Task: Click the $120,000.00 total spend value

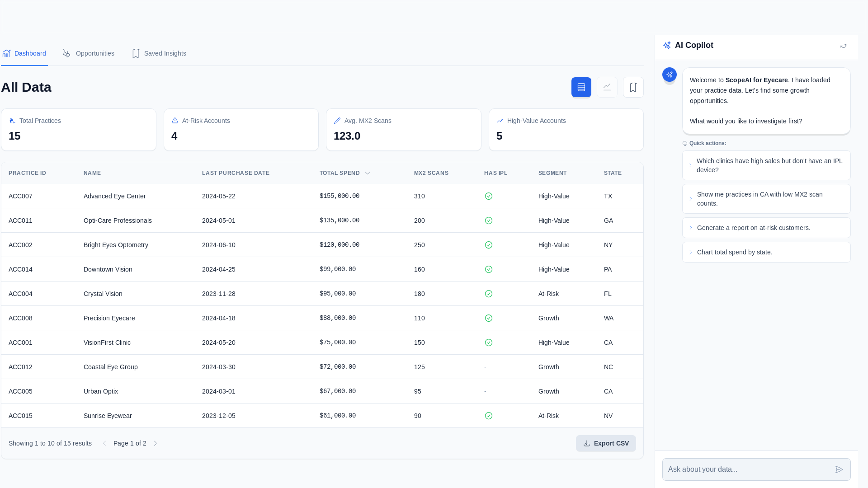Action: (339, 245)
